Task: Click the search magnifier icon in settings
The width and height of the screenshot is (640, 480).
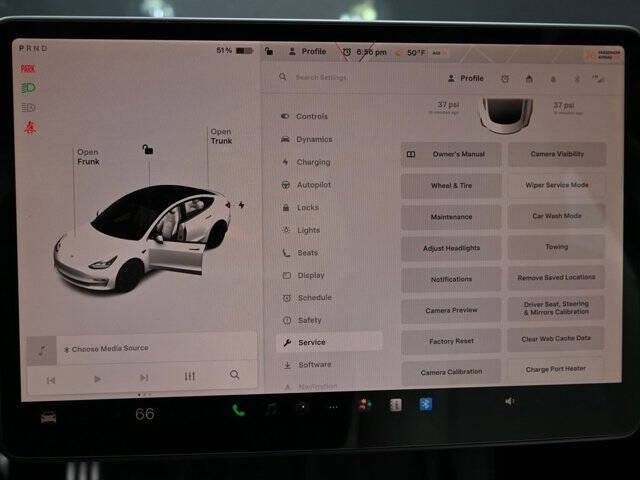Action: pyautogui.click(x=282, y=77)
